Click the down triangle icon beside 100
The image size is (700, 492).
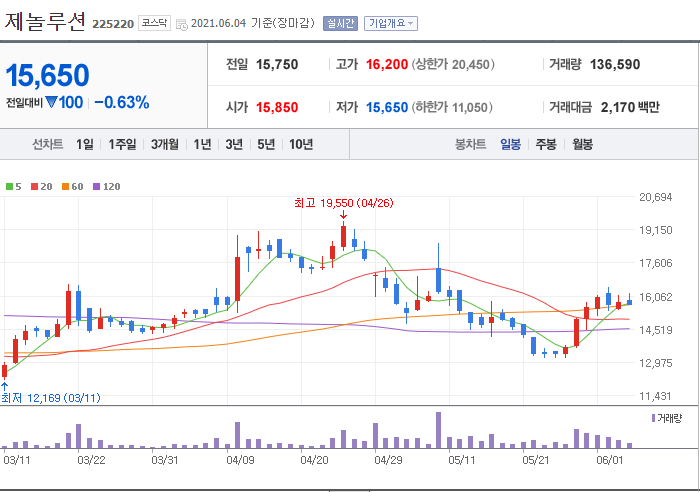pos(51,103)
